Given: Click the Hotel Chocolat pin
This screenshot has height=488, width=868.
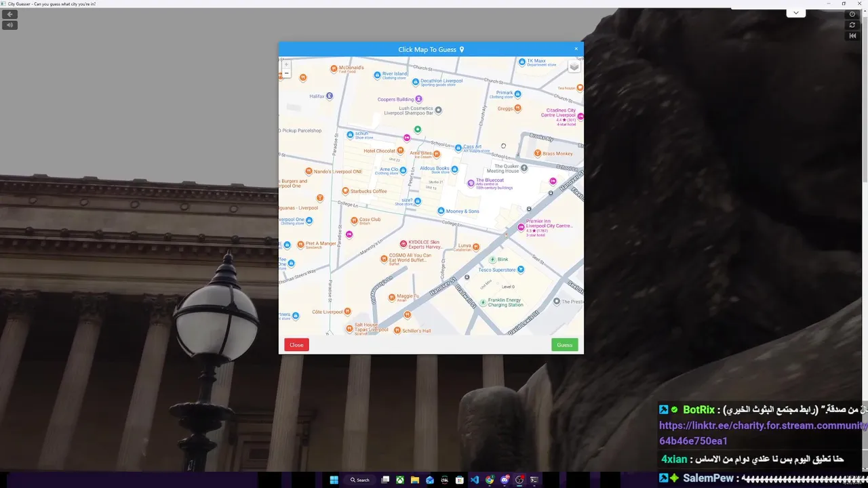Looking at the screenshot, I should coord(400,151).
